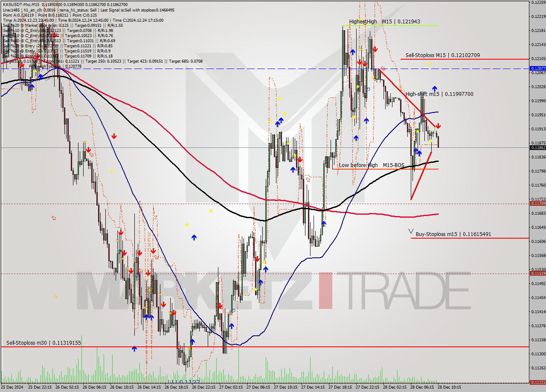Select the High-shift m15 | 0.11997700 label

click(439, 94)
